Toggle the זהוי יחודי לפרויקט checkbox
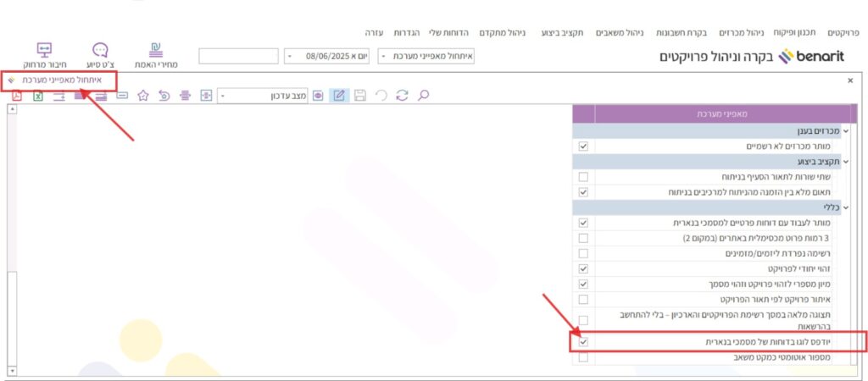The width and height of the screenshot is (868, 381). click(583, 268)
